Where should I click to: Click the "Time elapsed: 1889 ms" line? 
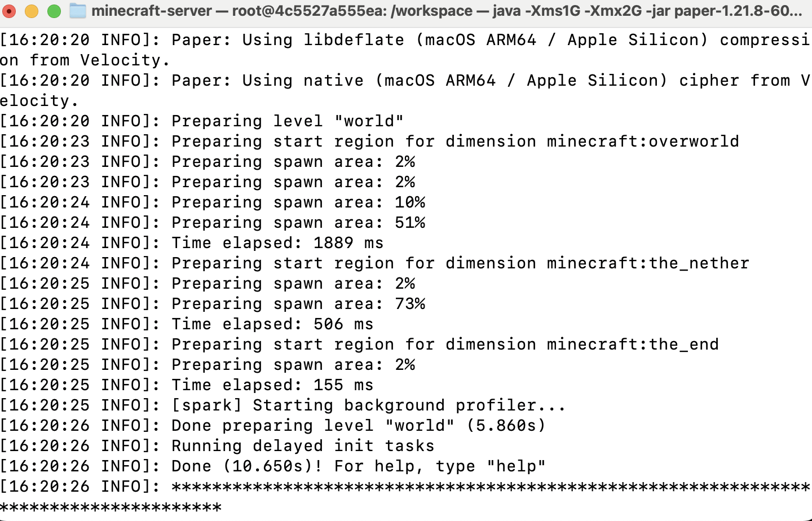tap(277, 243)
